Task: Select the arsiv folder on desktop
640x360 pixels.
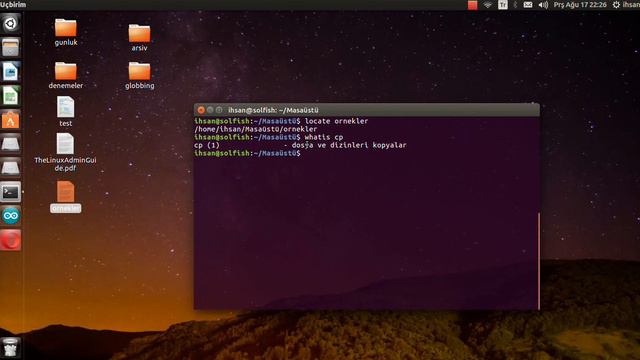Action: pyautogui.click(x=139, y=38)
